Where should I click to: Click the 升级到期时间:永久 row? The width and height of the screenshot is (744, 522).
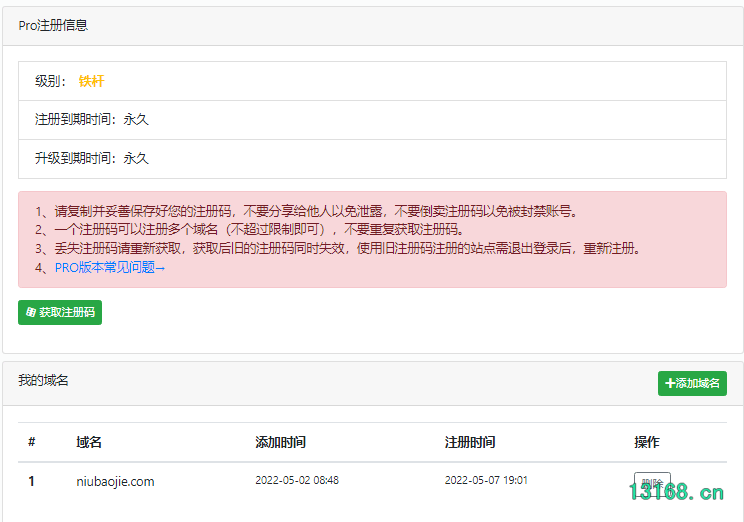coord(372,158)
